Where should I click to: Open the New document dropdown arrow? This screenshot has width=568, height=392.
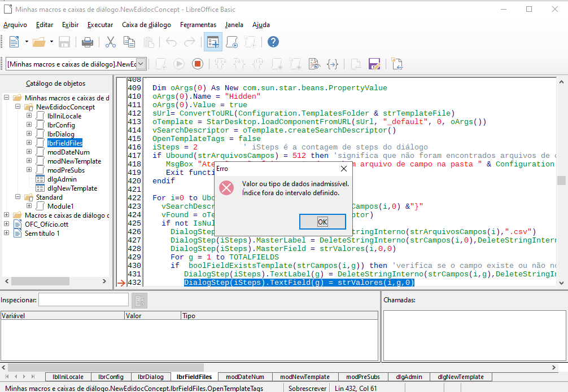tap(27, 42)
